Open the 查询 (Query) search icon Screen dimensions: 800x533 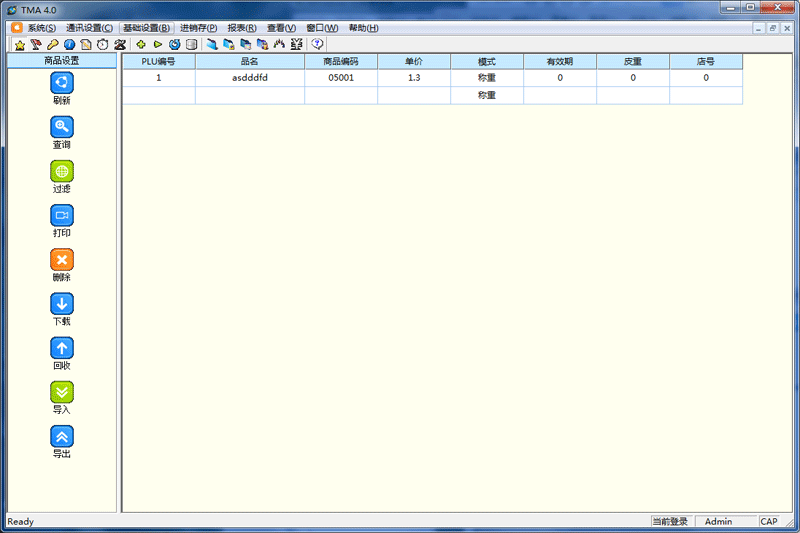pos(62,127)
